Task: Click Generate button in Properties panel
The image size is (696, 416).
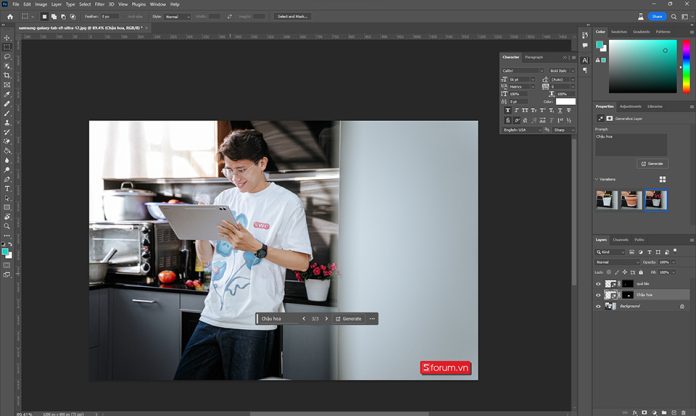Action: point(653,163)
